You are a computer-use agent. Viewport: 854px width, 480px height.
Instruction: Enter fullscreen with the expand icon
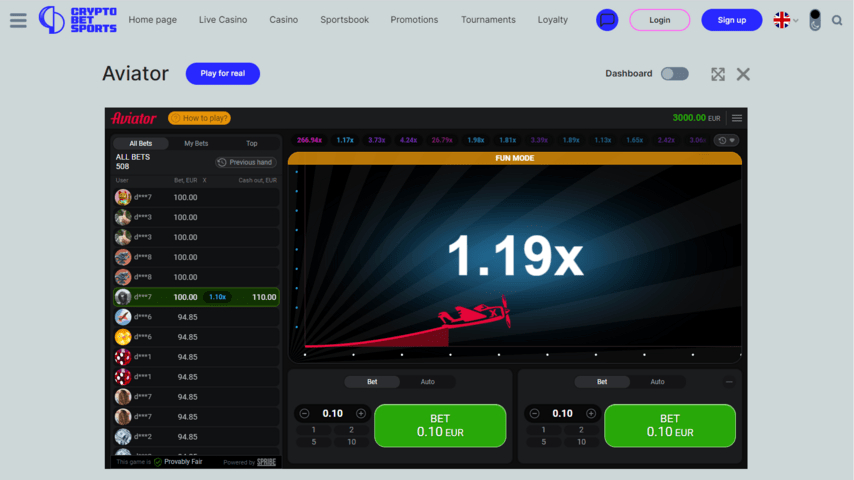point(718,74)
